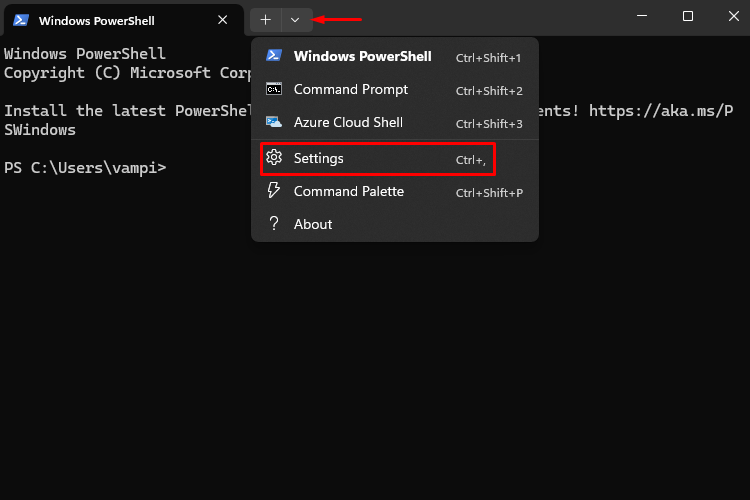The image size is (750, 500).
Task: Click the Settings gear icon
Action: (x=274, y=157)
